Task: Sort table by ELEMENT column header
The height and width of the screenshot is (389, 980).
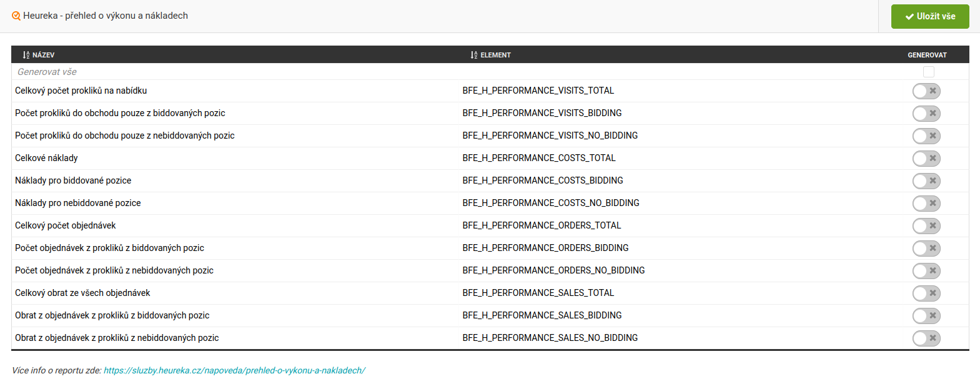Action: pos(495,55)
